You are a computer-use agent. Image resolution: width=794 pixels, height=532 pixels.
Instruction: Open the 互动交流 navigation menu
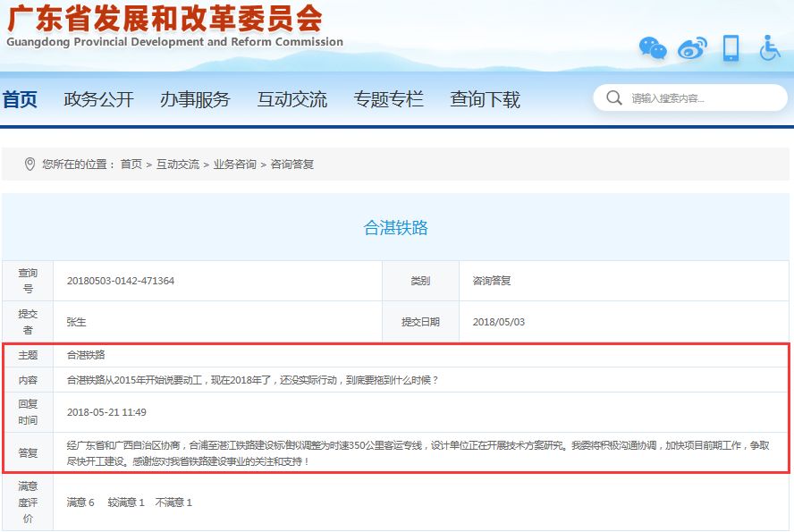pyautogui.click(x=291, y=99)
